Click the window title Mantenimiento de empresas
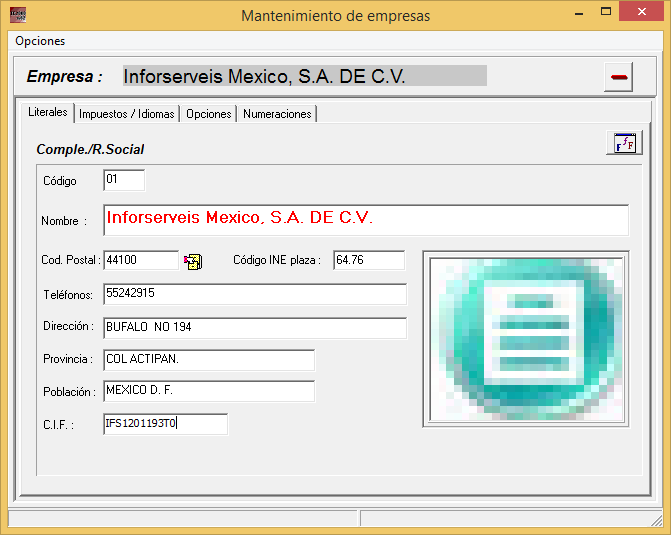The height and width of the screenshot is (535, 671). tap(336, 16)
